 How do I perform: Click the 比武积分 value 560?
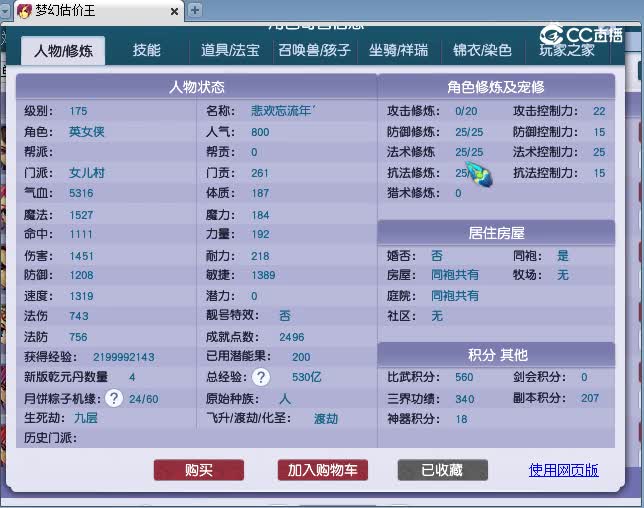(x=464, y=377)
